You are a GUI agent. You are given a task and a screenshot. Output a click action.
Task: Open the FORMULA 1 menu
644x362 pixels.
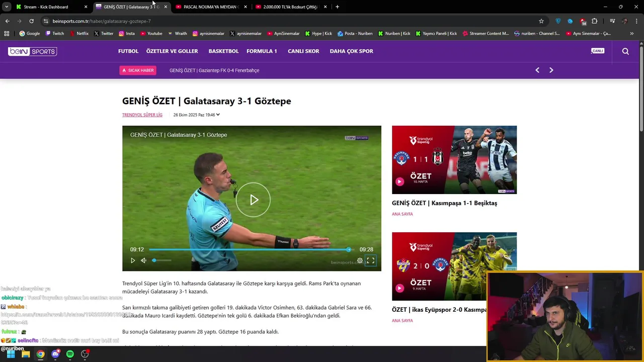(x=262, y=51)
